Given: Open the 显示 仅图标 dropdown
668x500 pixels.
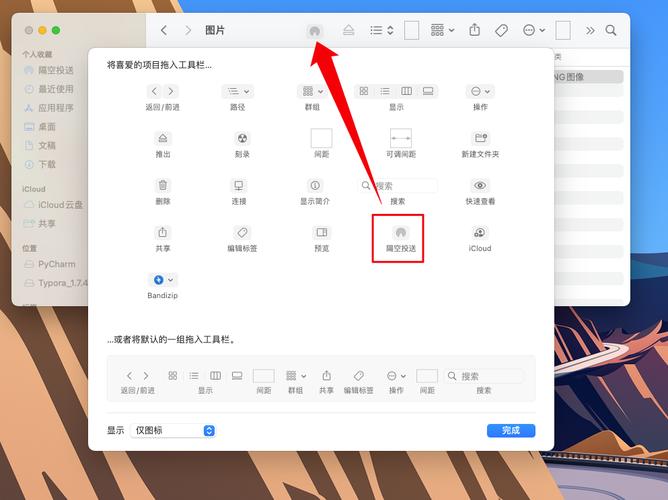Looking at the screenshot, I should pos(173,430).
